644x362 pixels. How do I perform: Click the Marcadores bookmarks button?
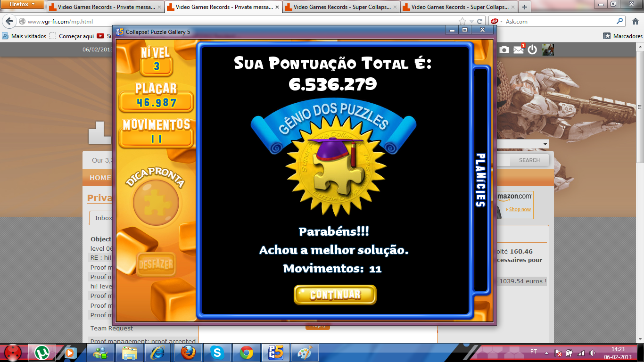point(623,36)
